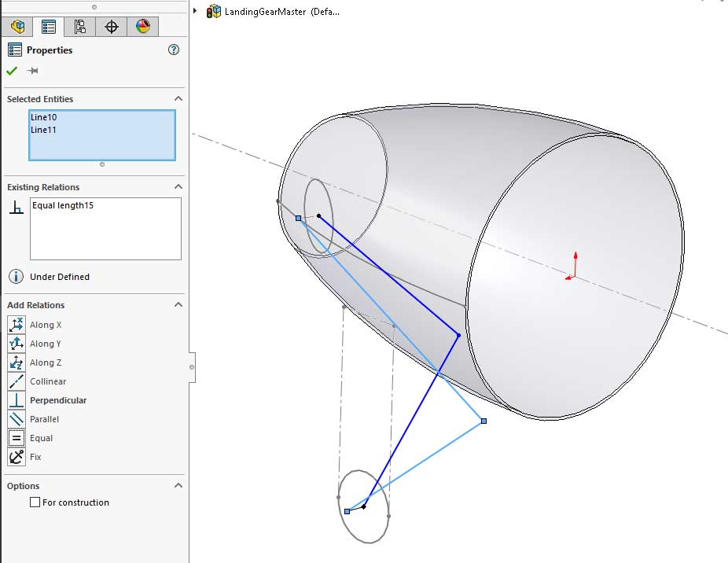Collapse the Existing Relations section

[178, 186]
